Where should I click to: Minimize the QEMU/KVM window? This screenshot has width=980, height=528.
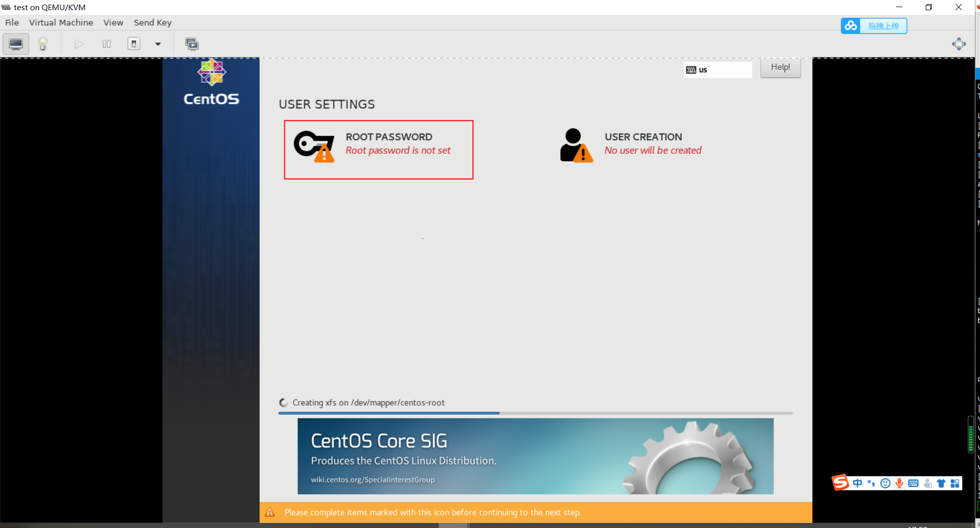tap(899, 7)
